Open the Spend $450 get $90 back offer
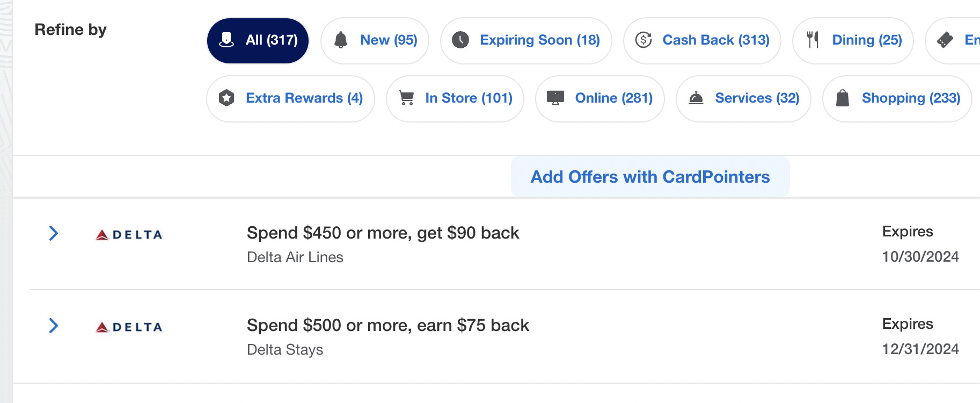The width and height of the screenshot is (980, 403). (383, 233)
